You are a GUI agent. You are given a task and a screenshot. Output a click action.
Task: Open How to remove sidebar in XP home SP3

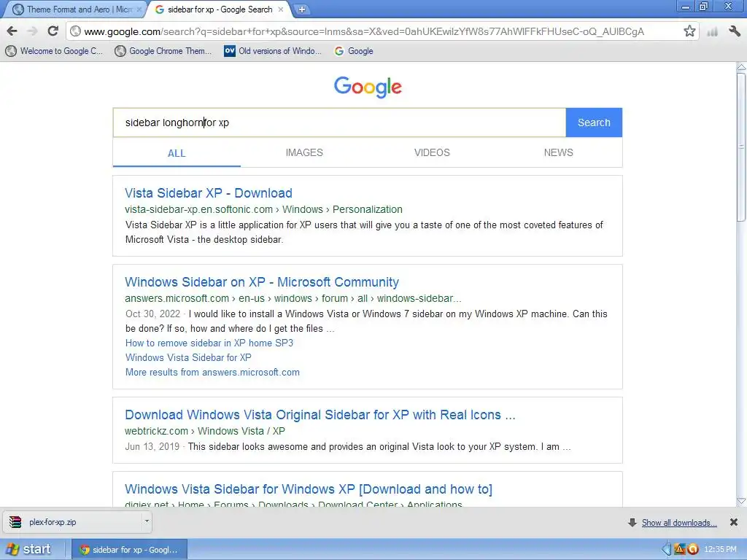click(x=209, y=343)
